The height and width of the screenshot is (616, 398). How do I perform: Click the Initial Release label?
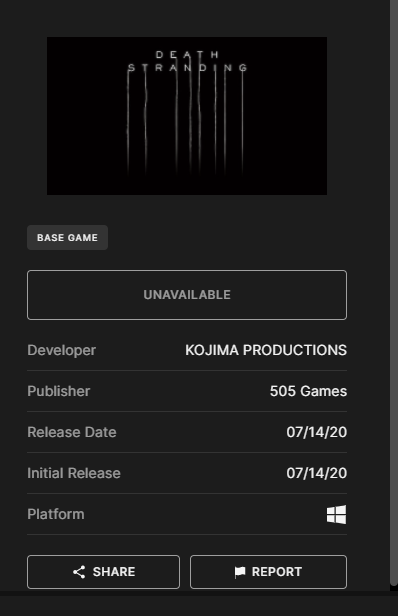pyautogui.click(x=74, y=473)
